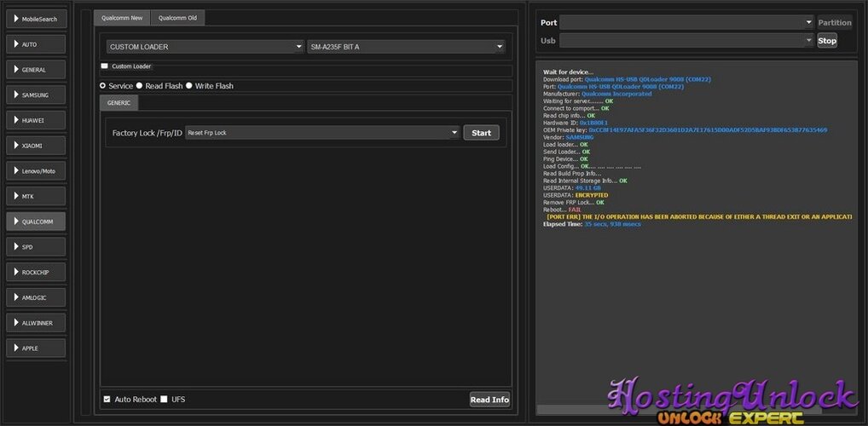
Task: Open the MobileSearch sidebar section
Action: coord(36,19)
